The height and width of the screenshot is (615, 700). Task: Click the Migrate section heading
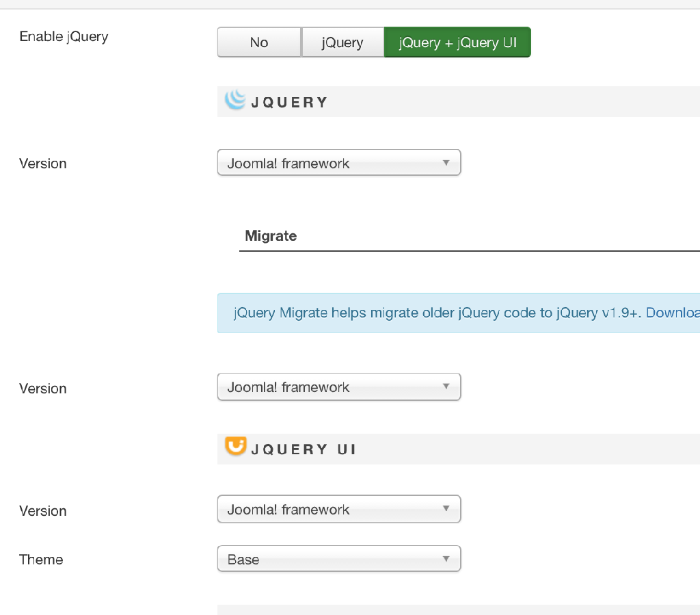point(271,236)
